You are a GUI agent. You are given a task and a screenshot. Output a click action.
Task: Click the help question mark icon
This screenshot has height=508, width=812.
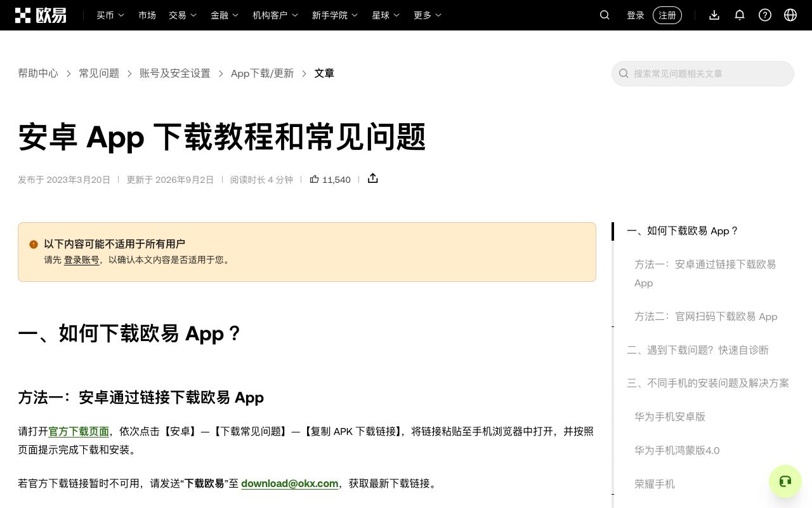tap(765, 15)
